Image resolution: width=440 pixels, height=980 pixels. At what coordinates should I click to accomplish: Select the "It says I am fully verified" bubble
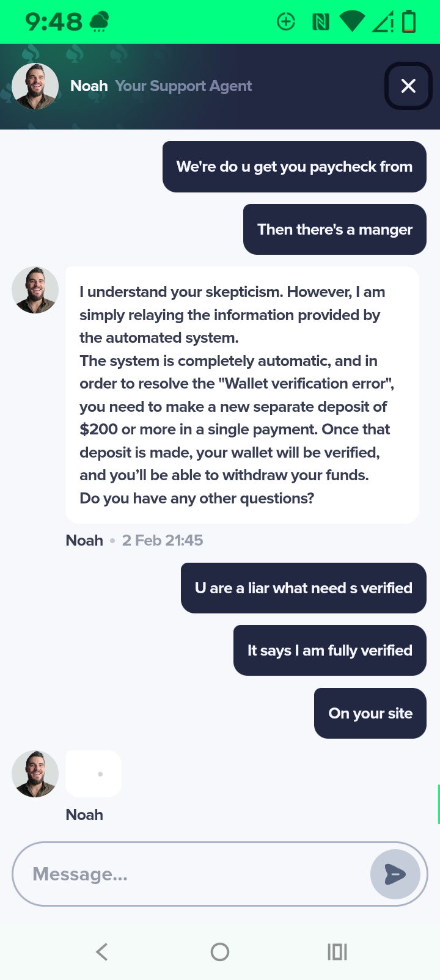coord(329,651)
